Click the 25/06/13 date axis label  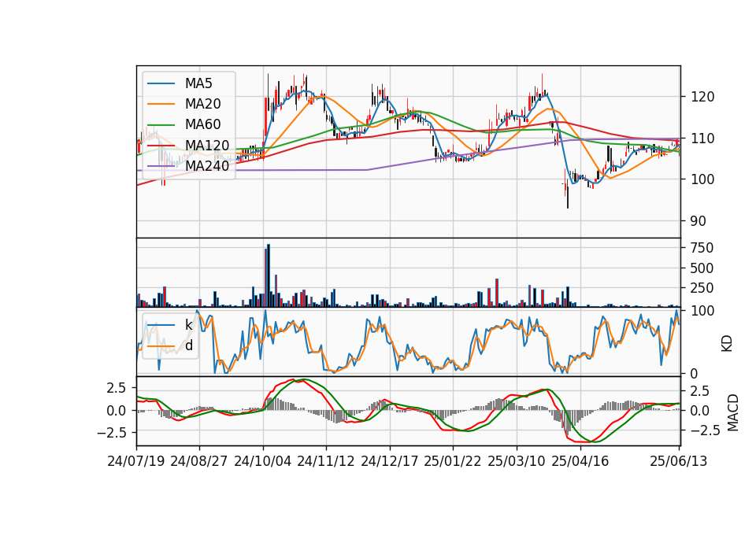point(678,461)
